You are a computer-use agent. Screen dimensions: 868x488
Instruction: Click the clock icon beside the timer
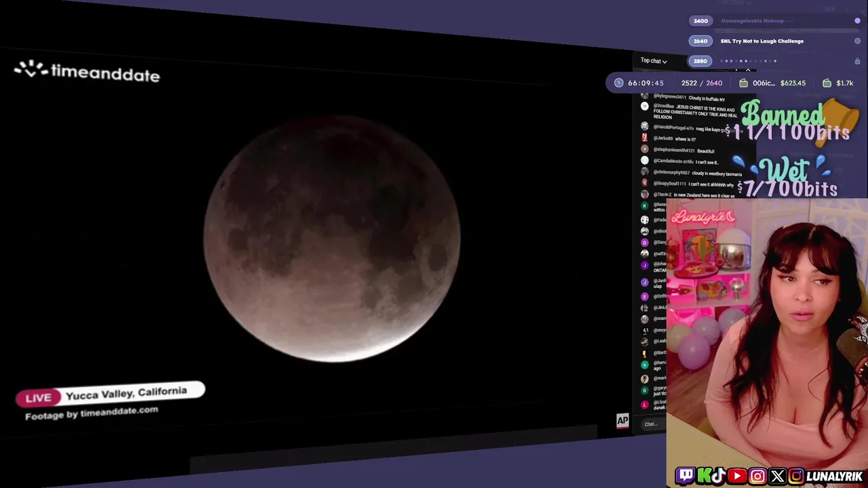click(618, 83)
